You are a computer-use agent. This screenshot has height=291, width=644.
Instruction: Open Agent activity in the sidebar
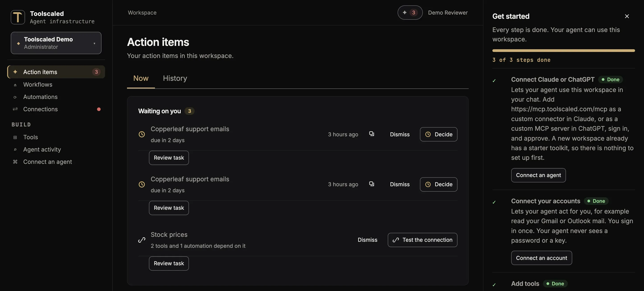tap(56, 149)
